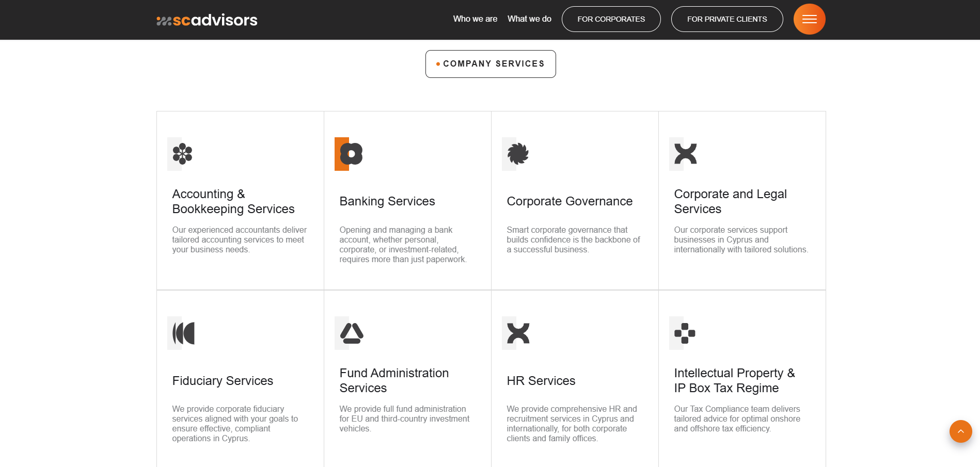Open Fiduciary Services heading link
980x467 pixels.
tap(223, 381)
